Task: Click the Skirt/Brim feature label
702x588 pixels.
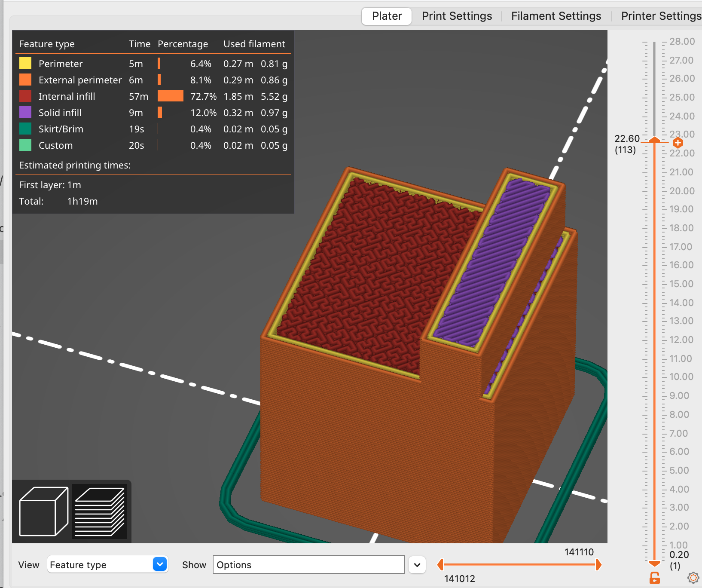Action: point(61,129)
